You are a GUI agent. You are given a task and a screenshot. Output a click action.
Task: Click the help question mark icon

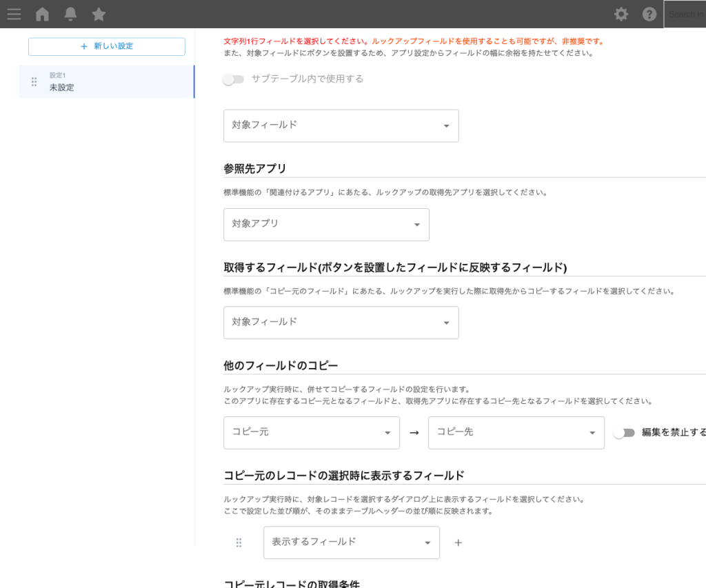click(649, 14)
